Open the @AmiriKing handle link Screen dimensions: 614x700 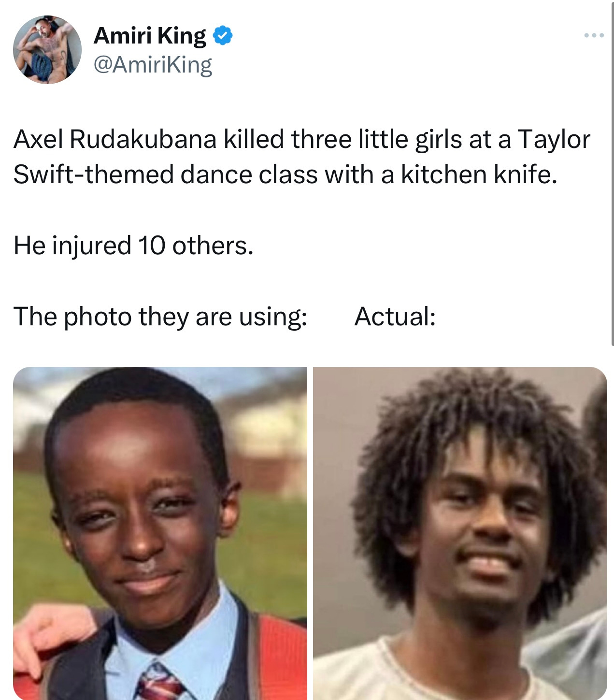pos(153,65)
